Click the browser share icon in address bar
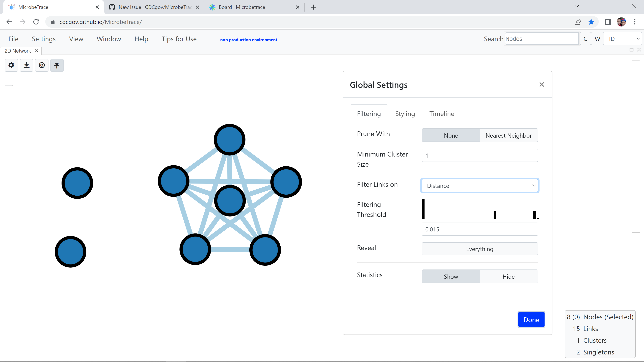The width and height of the screenshot is (644, 362). (578, 22)
